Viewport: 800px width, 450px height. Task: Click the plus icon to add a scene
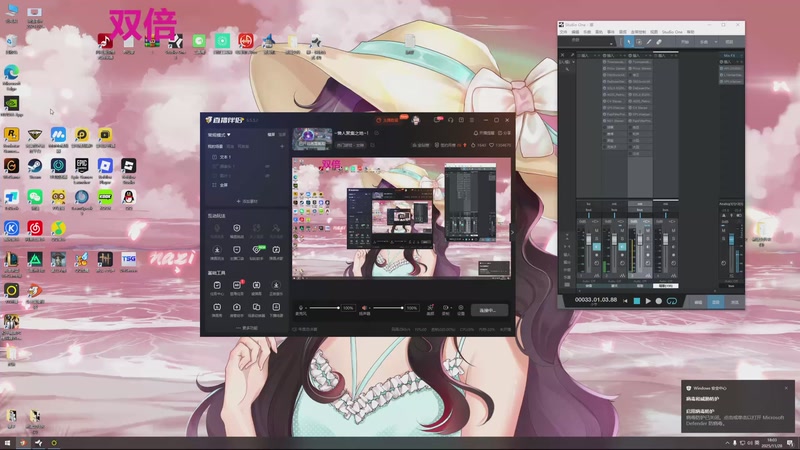[282, 146]
